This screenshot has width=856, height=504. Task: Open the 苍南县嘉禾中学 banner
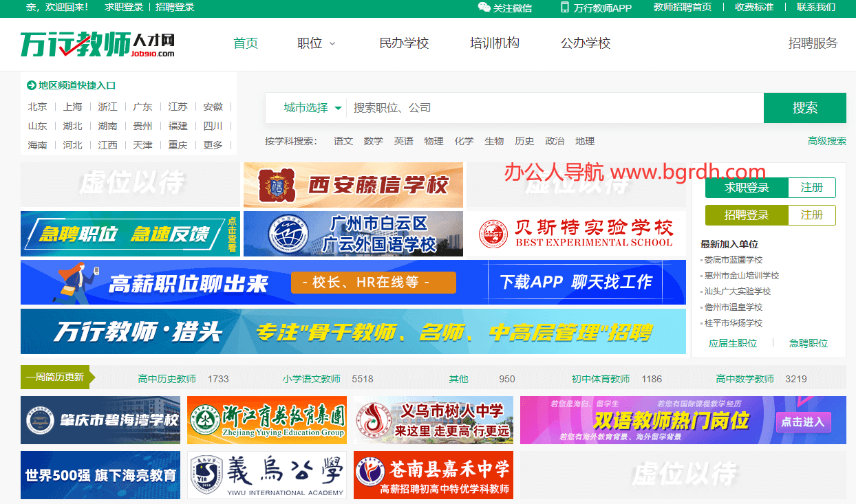[434, 475]
